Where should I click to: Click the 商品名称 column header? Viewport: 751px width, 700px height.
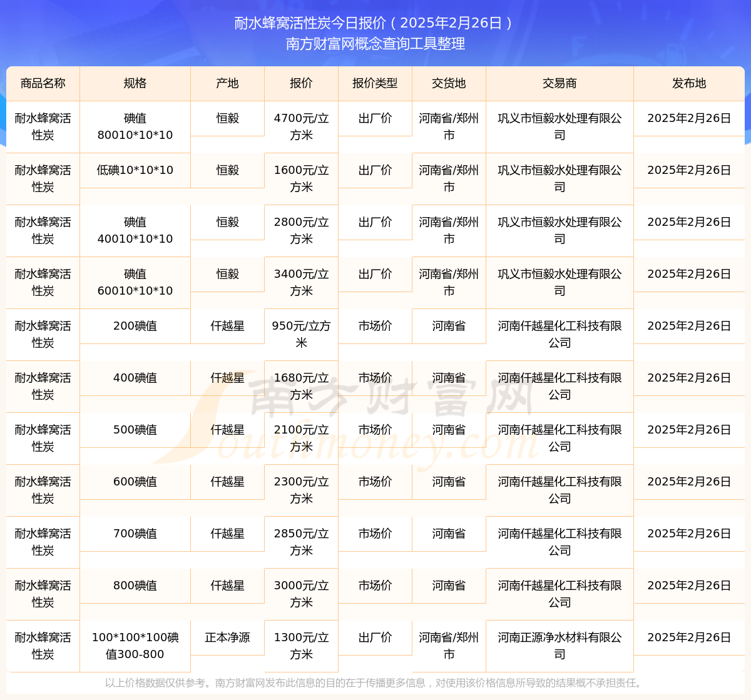tap(43, 83)
